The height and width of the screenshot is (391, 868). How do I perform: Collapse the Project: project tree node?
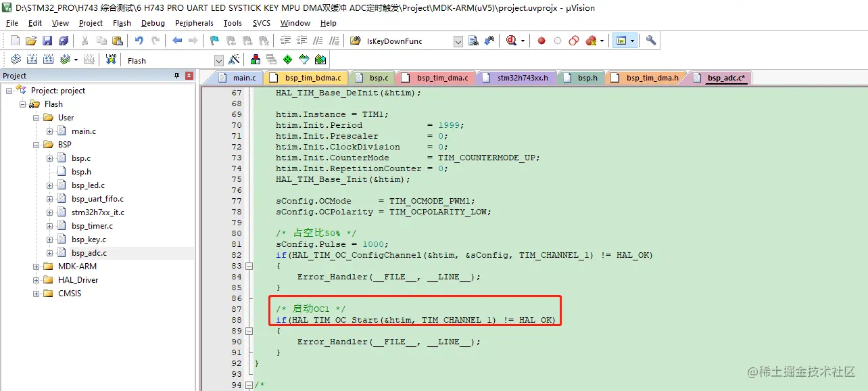(x=9, y=91)
